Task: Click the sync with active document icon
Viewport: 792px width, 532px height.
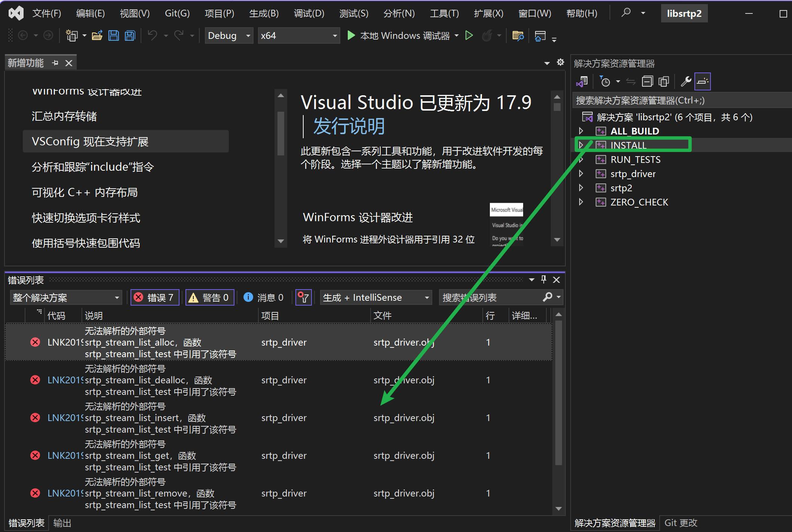Action: tap(631, 81)
